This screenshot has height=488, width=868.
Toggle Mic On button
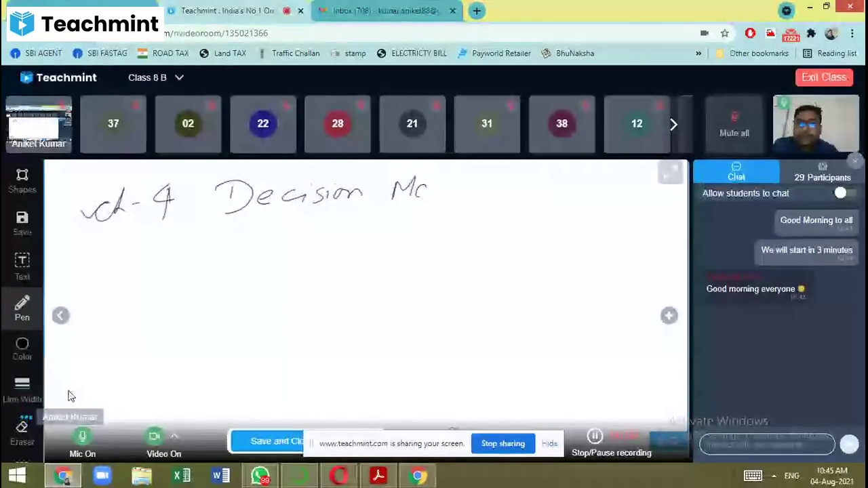pos(82,443)
